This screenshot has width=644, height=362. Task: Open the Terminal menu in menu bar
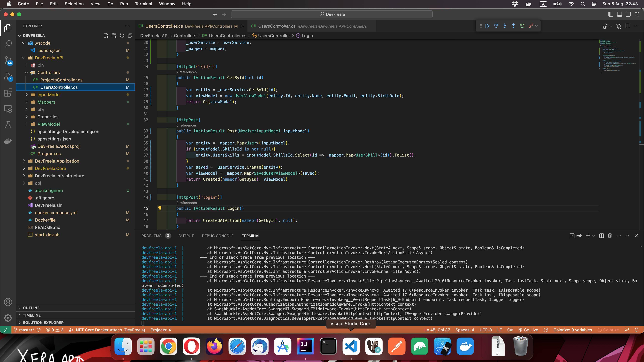(144, 4)
